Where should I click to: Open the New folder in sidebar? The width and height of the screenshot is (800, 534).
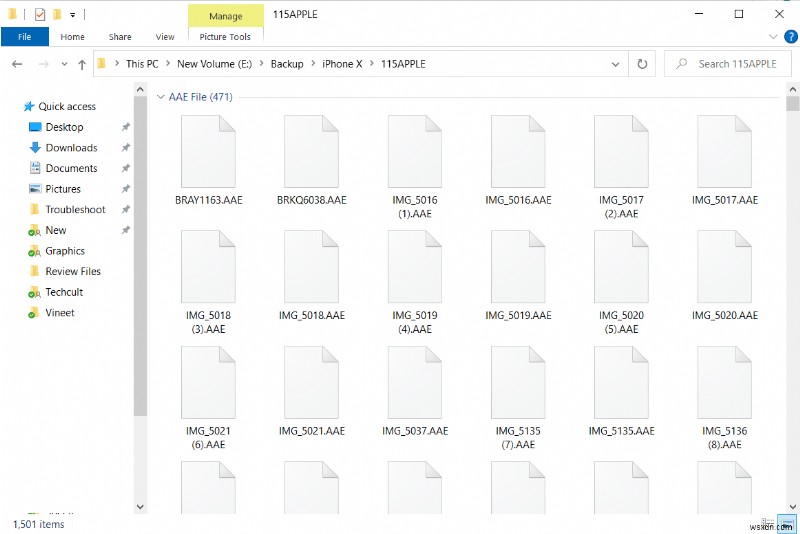[x=56, y=231]
